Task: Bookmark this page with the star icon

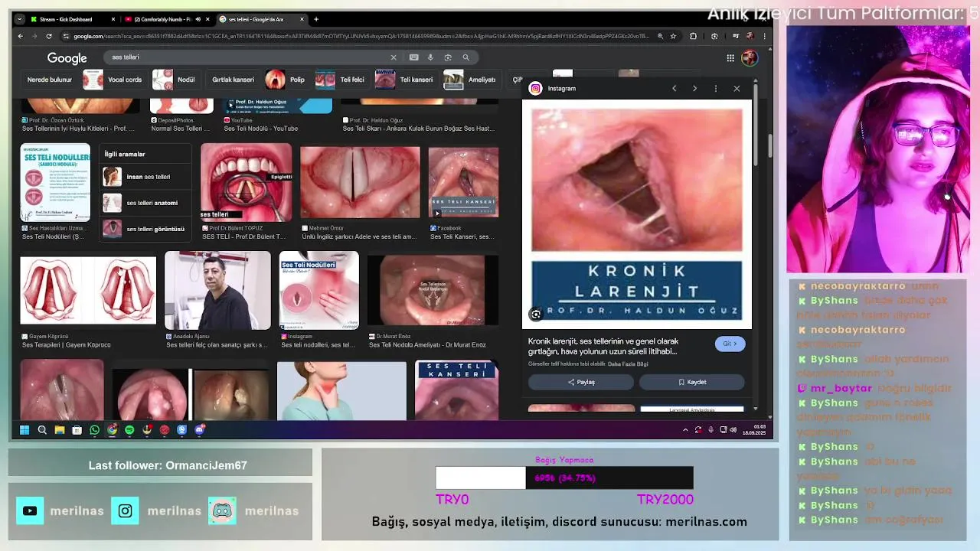Action: tap(673, 36)
